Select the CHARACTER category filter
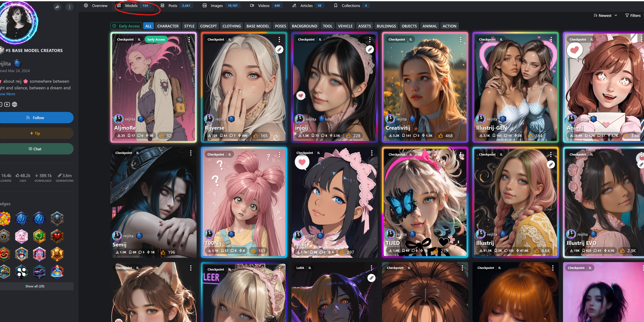Screen dimensions: 644x322 [168, 26]
